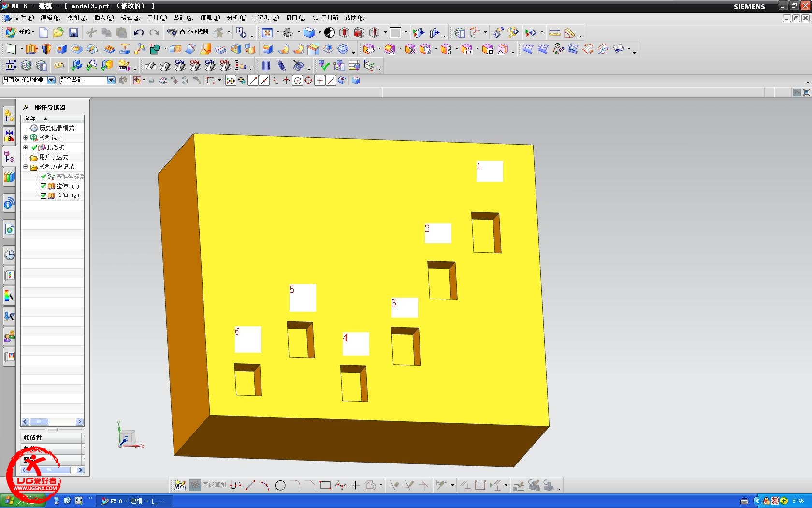Open the History clock sidebar tab

9,255
